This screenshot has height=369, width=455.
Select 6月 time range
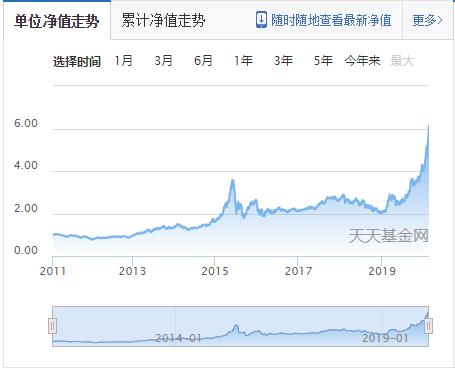203,61
